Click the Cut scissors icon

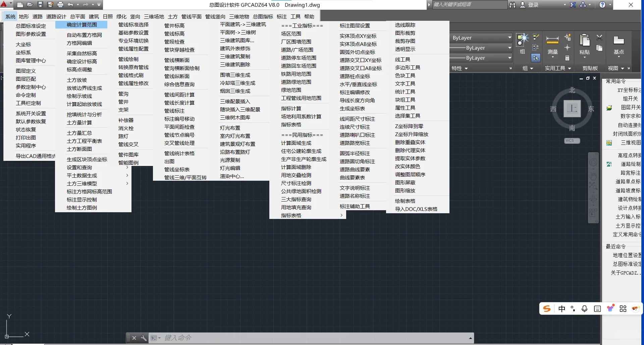(x=599, y=37)
